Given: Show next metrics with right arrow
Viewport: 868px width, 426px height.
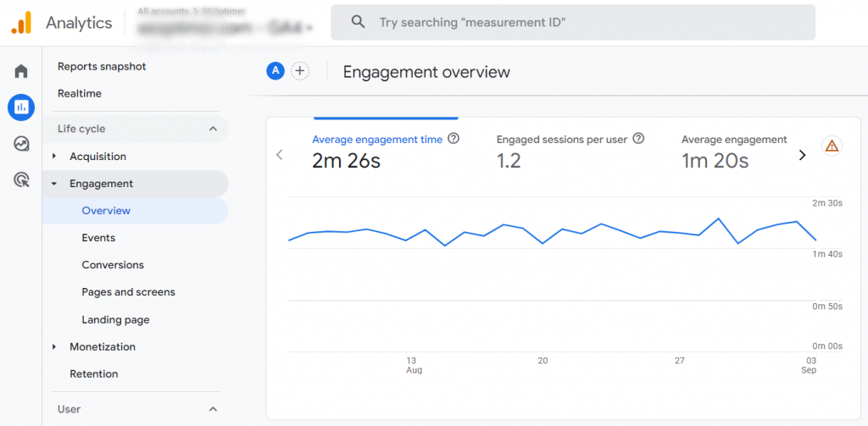Looking at the screenshot, I should click(802, 155).
